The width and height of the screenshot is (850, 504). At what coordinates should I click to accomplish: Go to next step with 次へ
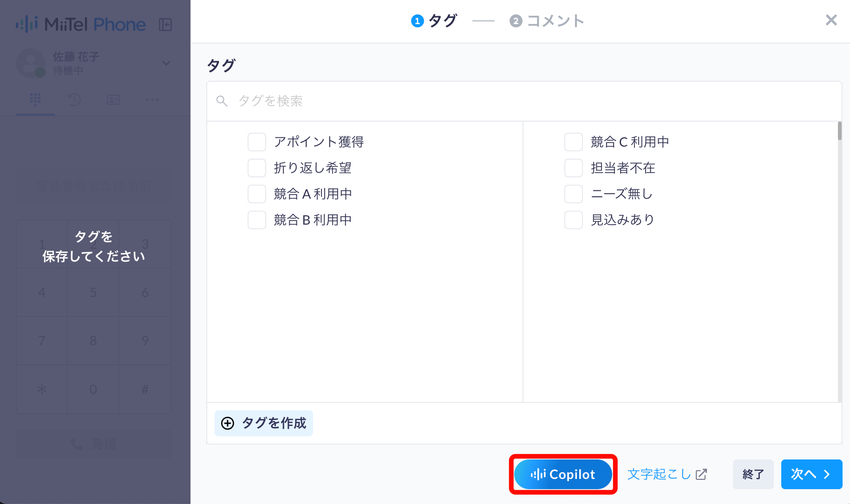click(811, 474)
